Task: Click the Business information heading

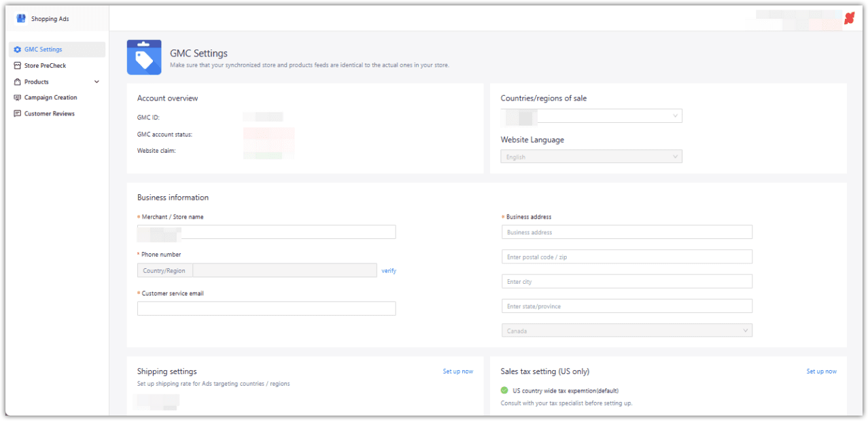Action: pos(173,198)
